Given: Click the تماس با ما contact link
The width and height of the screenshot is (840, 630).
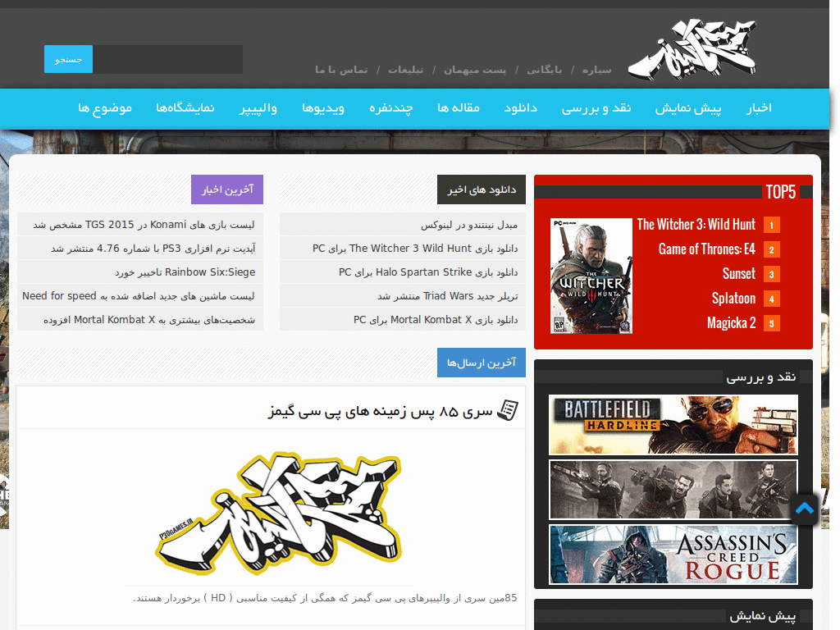Looking at the screenshot, I should coord(341,70).
